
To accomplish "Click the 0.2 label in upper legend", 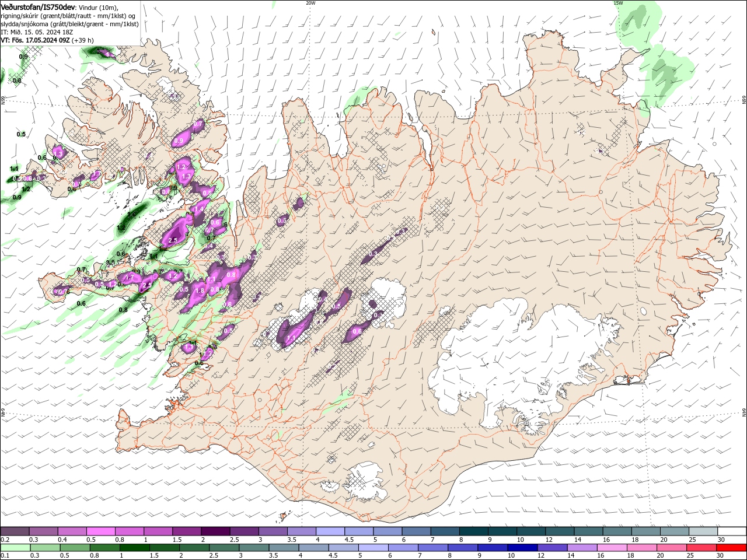I will (x=4, y=540).
